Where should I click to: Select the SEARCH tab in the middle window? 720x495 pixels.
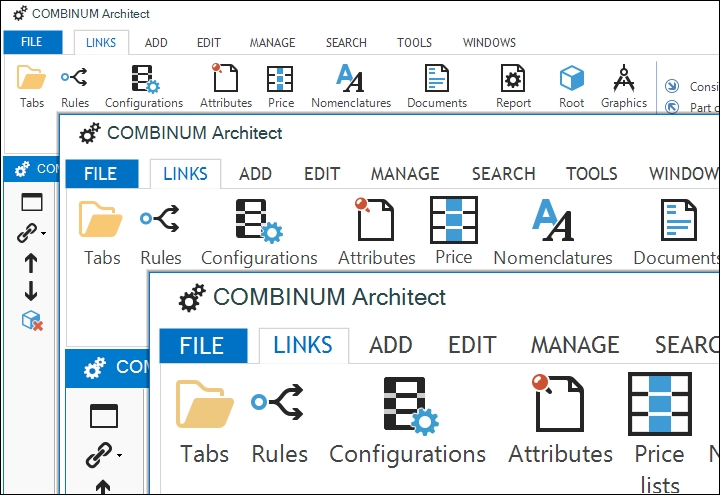click(503, 174)
